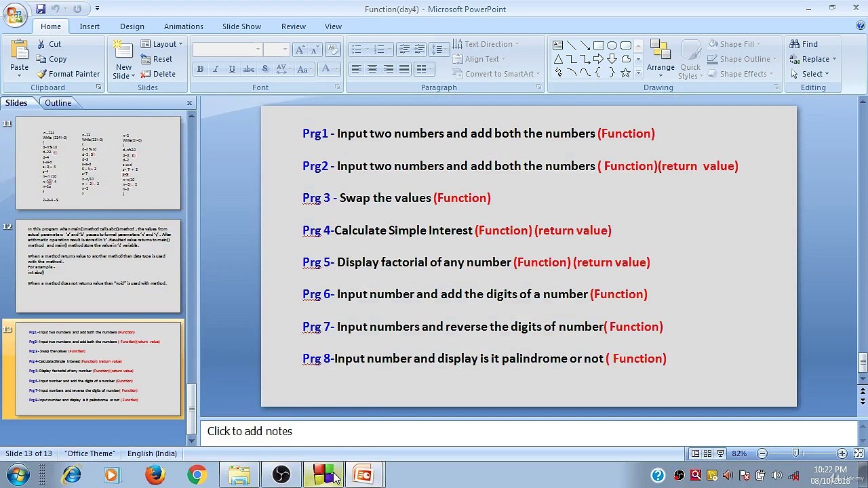Click the Format Painter tool
The width and height of the screenshot is (868, 488).
pos(68,74)
